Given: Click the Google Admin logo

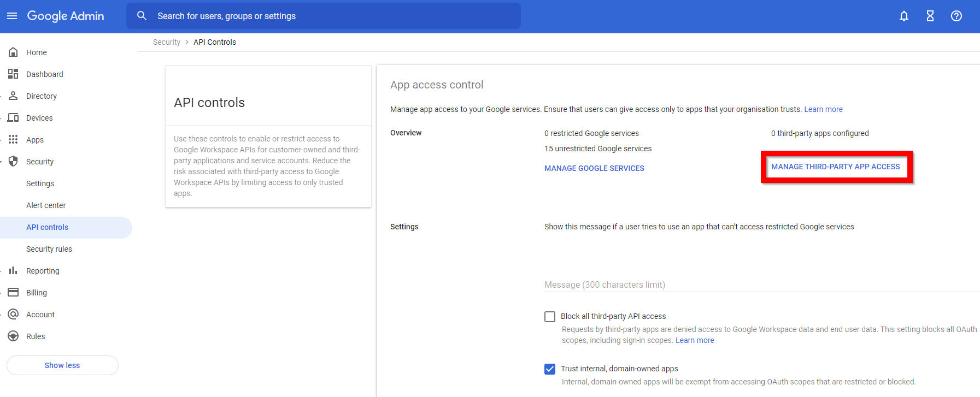Looking at the screenshot, I should point(66,16).
